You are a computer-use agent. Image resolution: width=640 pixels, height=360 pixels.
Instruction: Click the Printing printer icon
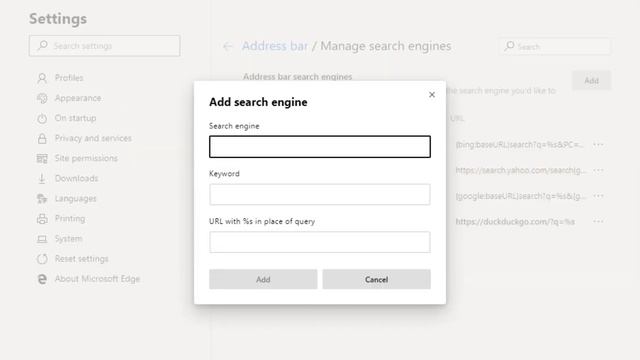[x=42, y=219]
